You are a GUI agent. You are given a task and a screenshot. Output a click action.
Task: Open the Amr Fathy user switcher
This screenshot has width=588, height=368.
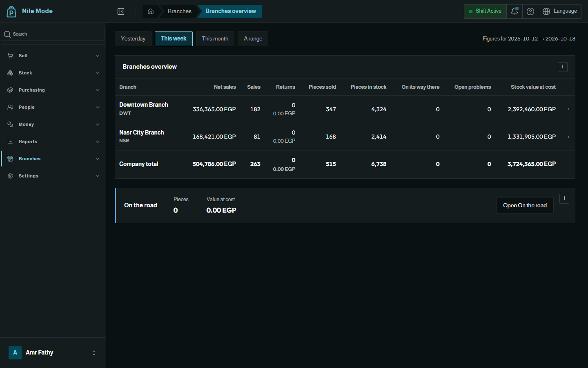point(53,352)
